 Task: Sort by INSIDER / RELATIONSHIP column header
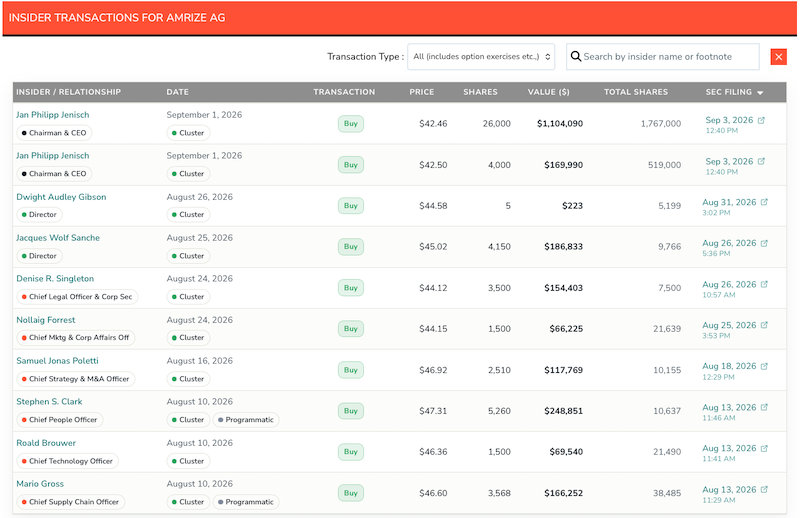tap(68, 92)
